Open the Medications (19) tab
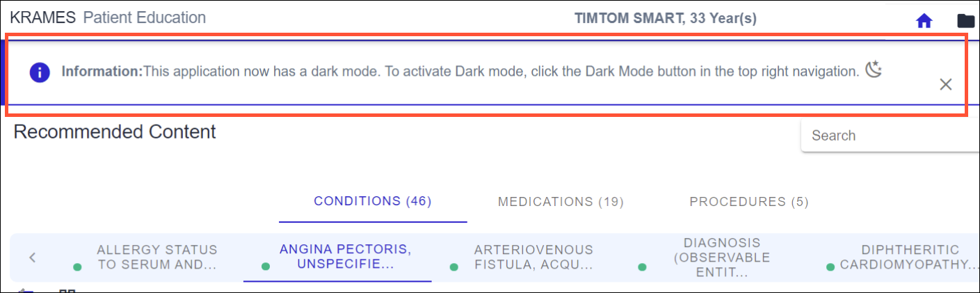This screenshot has width=980, height=293. pyautogui.click(x=561, y=202)
